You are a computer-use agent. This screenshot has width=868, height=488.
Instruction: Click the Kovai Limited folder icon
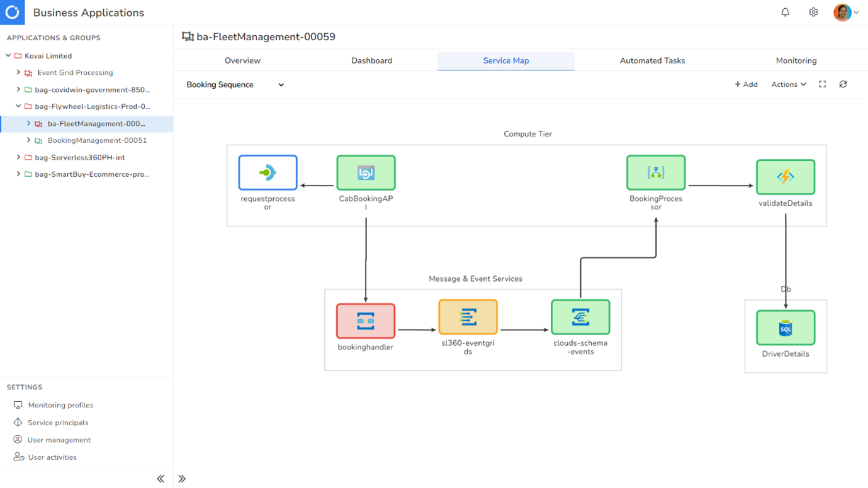tap(18, 56)
